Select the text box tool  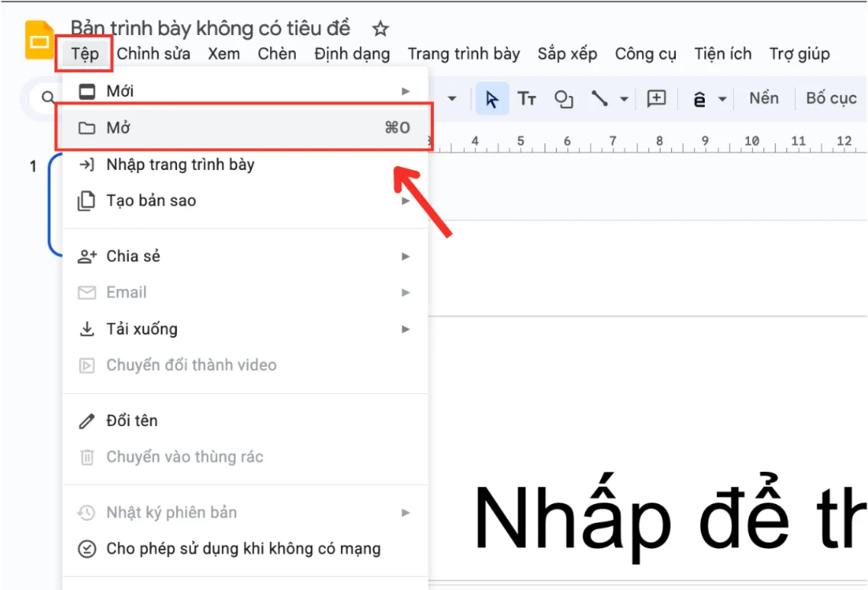(526, 99)
